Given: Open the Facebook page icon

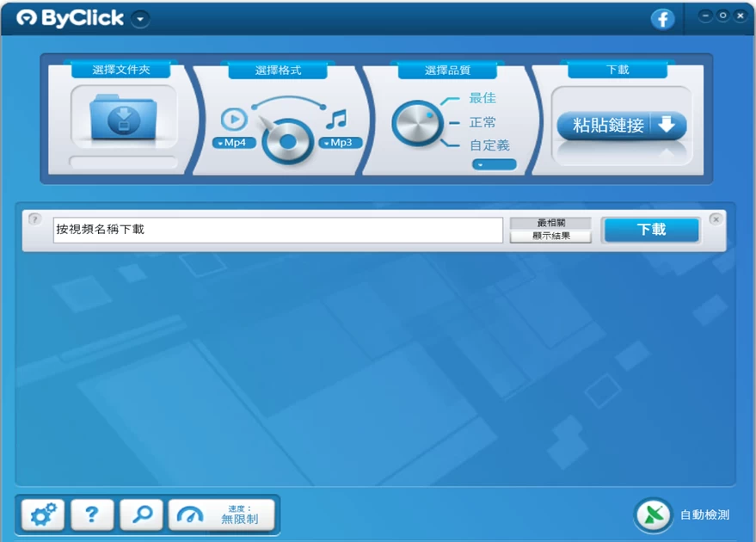Looking at the screenshot, I should pos(662,19).
